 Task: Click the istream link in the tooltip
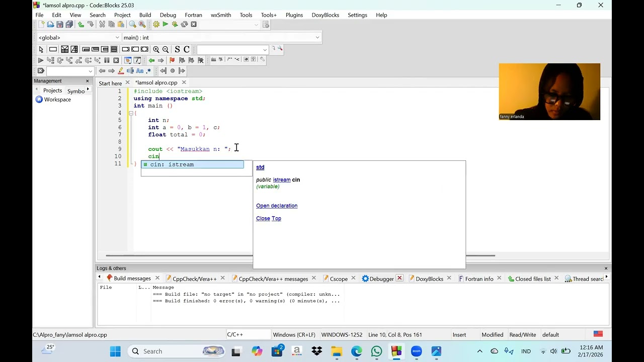[281, 180]
